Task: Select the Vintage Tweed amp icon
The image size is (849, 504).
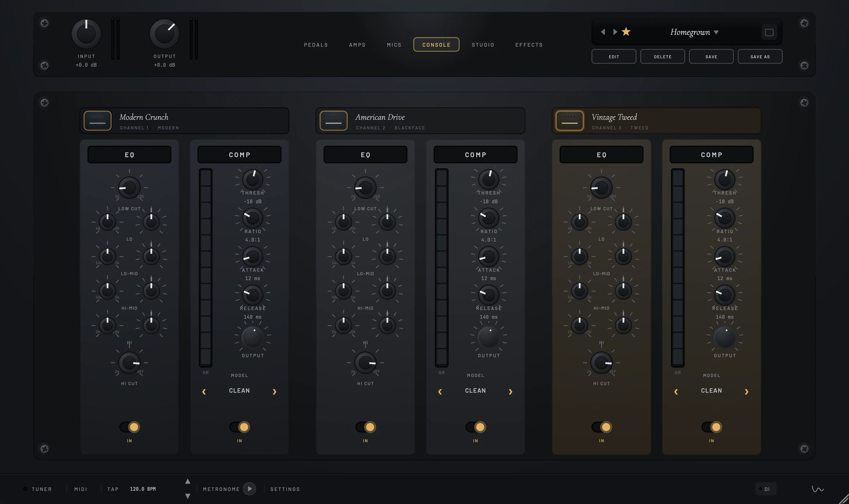Action: pos(569,120)
